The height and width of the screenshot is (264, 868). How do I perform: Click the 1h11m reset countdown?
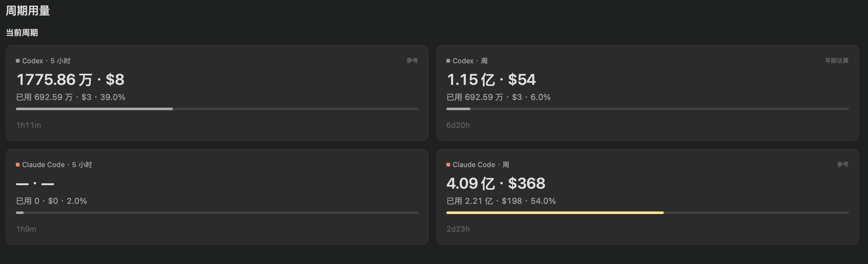point(28,125)
